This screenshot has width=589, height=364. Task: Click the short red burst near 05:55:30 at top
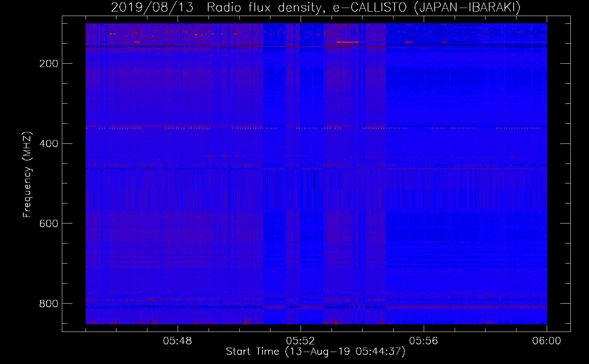pos(410,42)
